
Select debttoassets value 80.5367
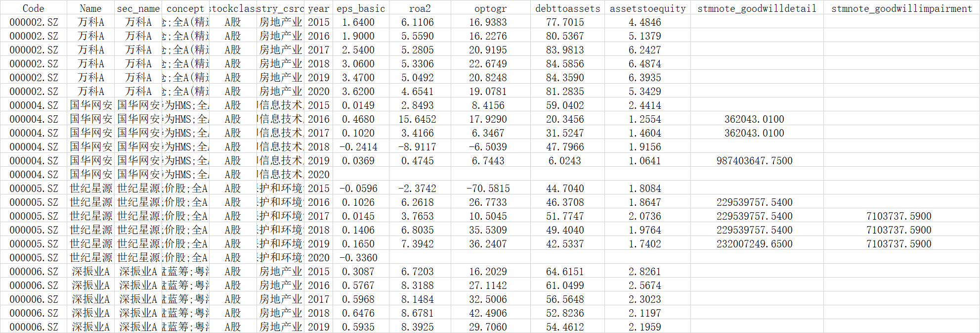(x=565, y=36)
